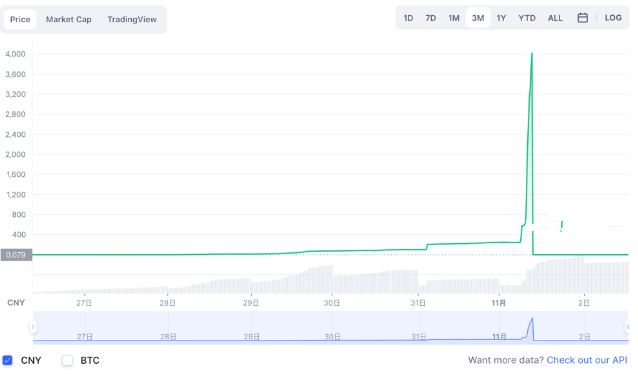Select the 1Y time range
638x374 pixels.
click(501, 18)
